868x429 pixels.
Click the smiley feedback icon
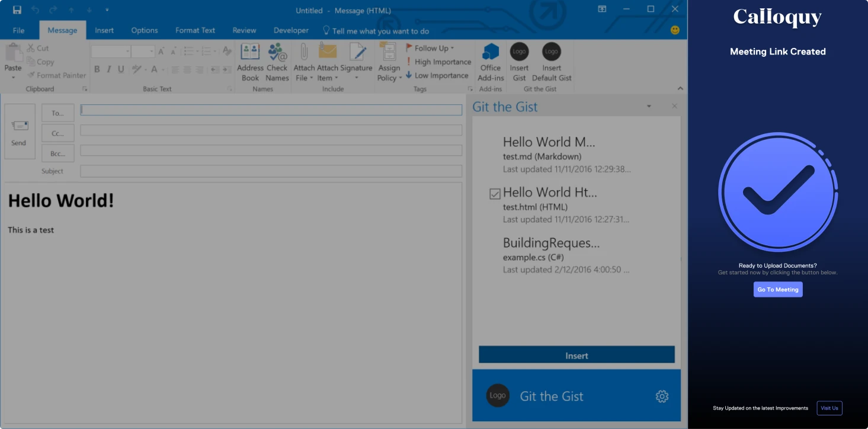[x=675, y=30]
